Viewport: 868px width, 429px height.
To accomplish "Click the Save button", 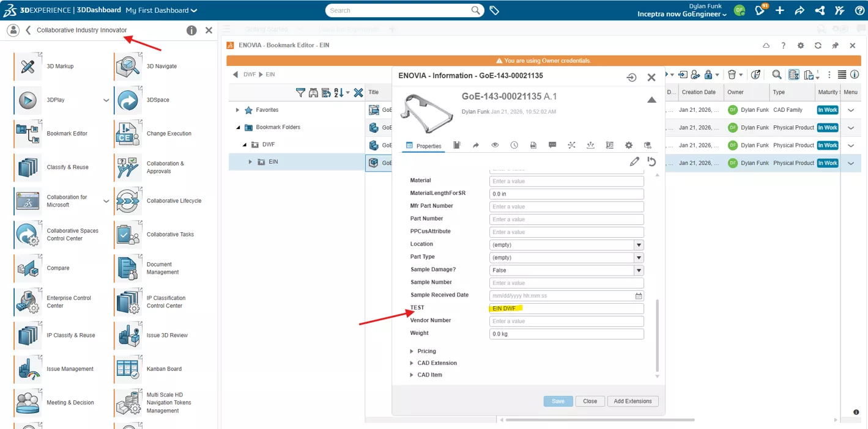I will (558, 402).
